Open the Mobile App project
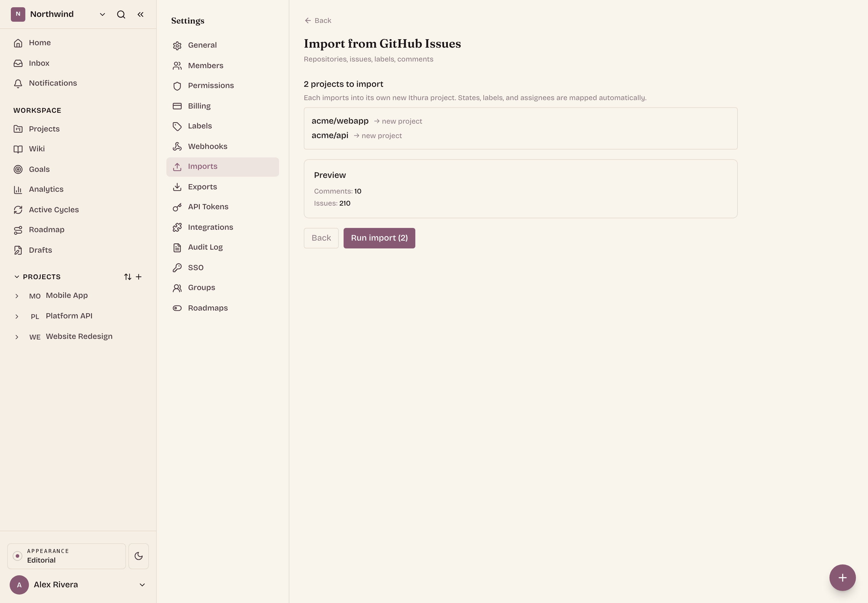The width and height of the screenshot is (868, 603). (x=67, y=295)
